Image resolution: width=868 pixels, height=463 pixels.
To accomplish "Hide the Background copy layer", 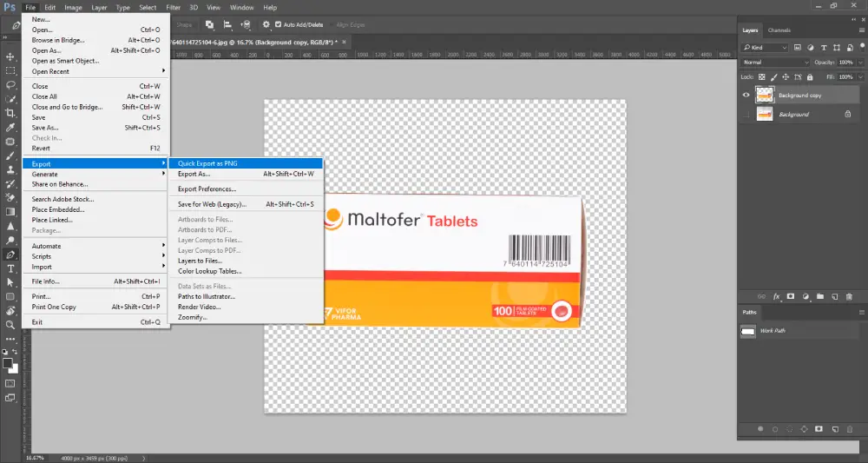I will [746, 96].
